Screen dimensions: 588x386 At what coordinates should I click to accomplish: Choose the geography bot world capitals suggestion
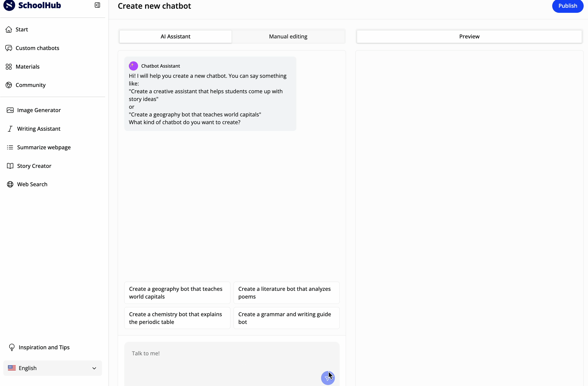(x=177, y=293)
